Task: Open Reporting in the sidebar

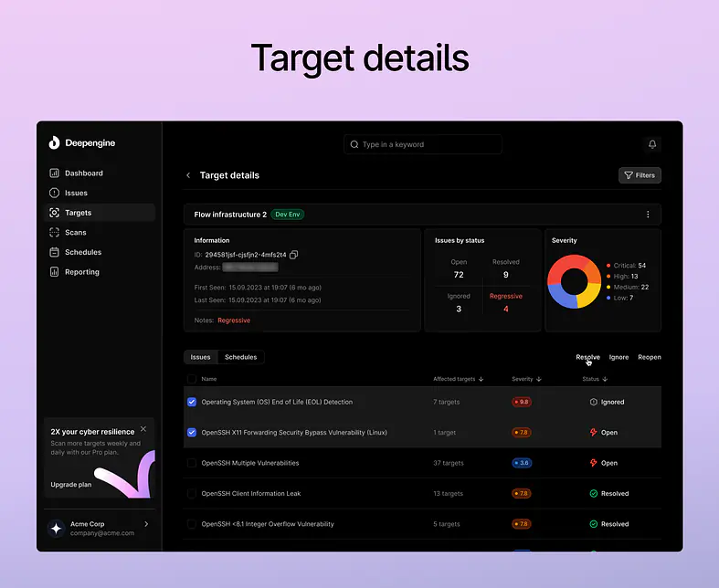Action: pos(100,272)
